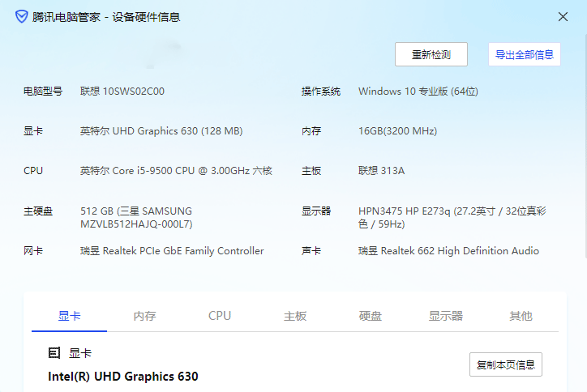This screenshot has height=392, width=587.
Task: Click the 联想 313A motherboard value
Action: (x=382, y=171)
